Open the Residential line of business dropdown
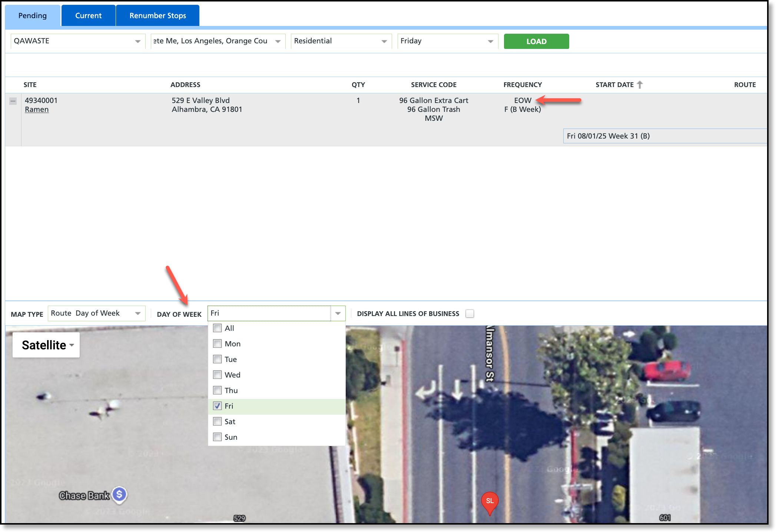The height and width of the screenshot is (532, 776). [384, 41]
